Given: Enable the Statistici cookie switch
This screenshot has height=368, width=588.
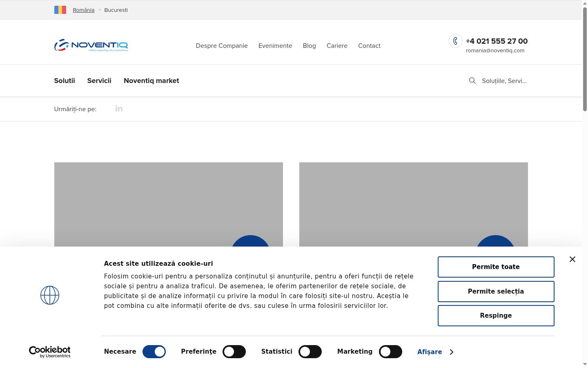Looking at the screenshot, I should pyautogui.click(x=310, y=352).
